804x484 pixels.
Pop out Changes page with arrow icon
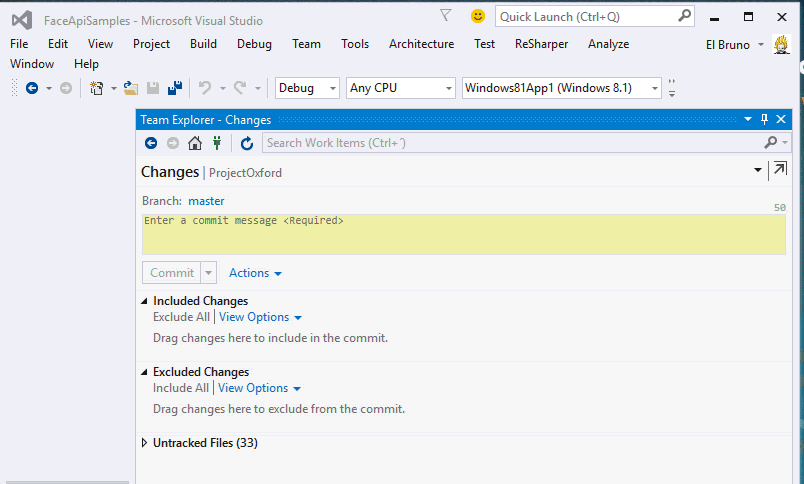point(779,170)
